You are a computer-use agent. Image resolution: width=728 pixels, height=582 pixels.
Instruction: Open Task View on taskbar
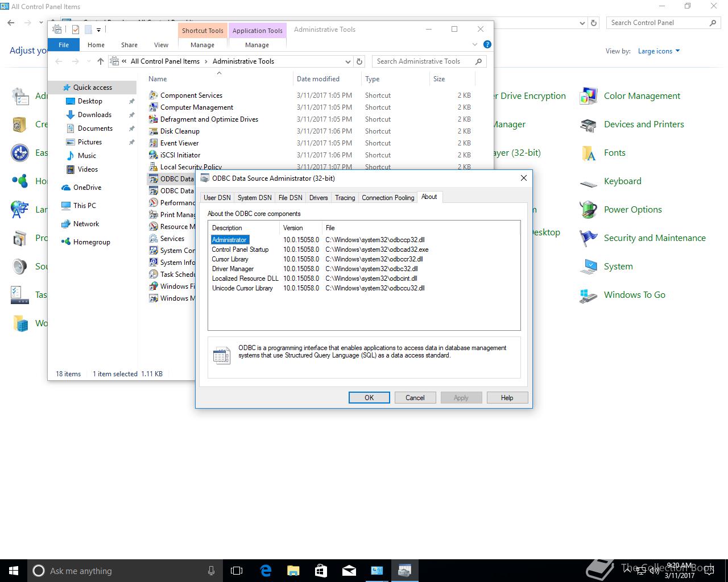pyautogui.click(x=237, y=571)
